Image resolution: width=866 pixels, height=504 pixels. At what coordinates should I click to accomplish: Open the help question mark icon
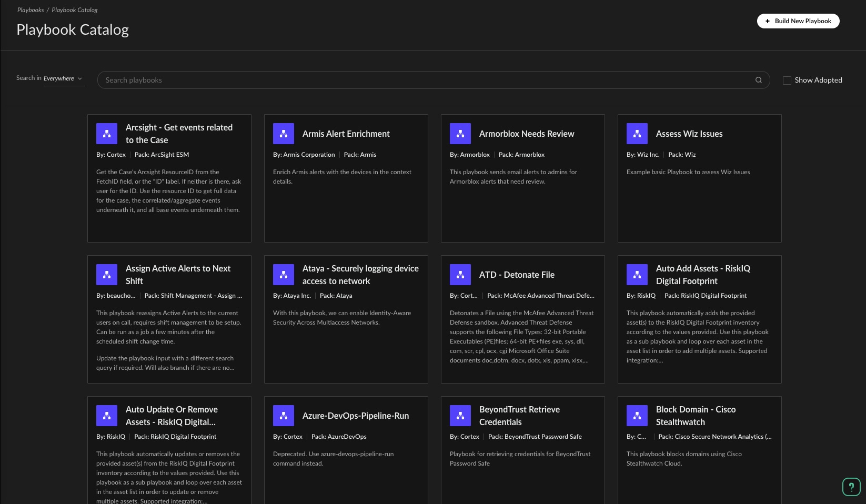coord(851,487)
